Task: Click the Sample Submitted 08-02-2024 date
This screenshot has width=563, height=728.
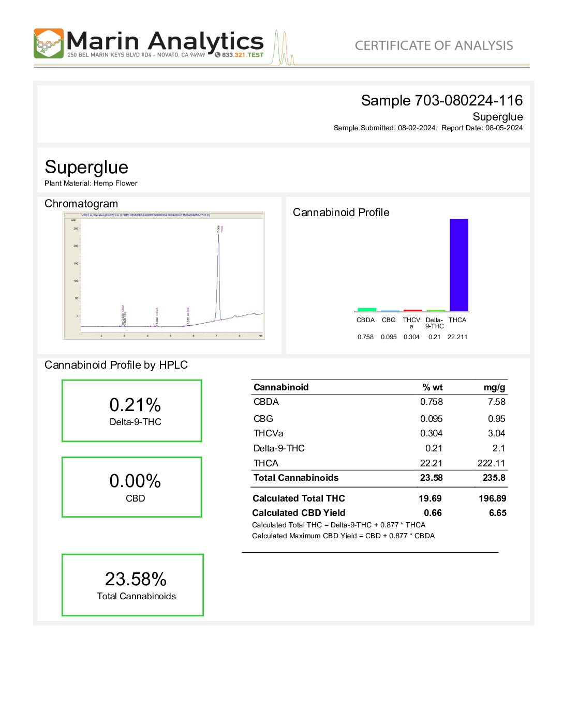Action: (386, 128)
